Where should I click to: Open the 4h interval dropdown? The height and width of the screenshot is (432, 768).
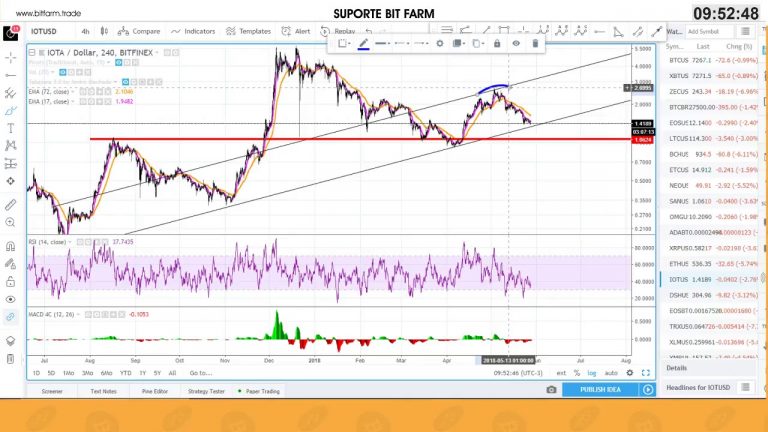[85, 31]
